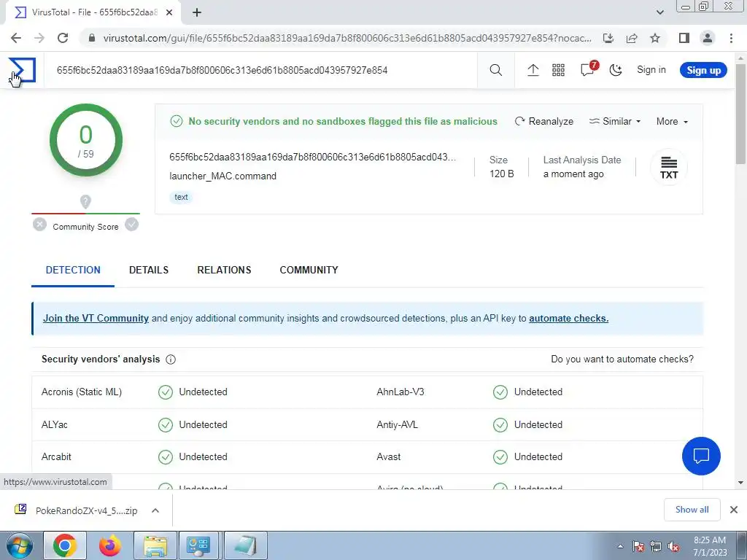
Task: Switch to the DETAILS tab
Action: pyautogui.click(x=149, y=270)
